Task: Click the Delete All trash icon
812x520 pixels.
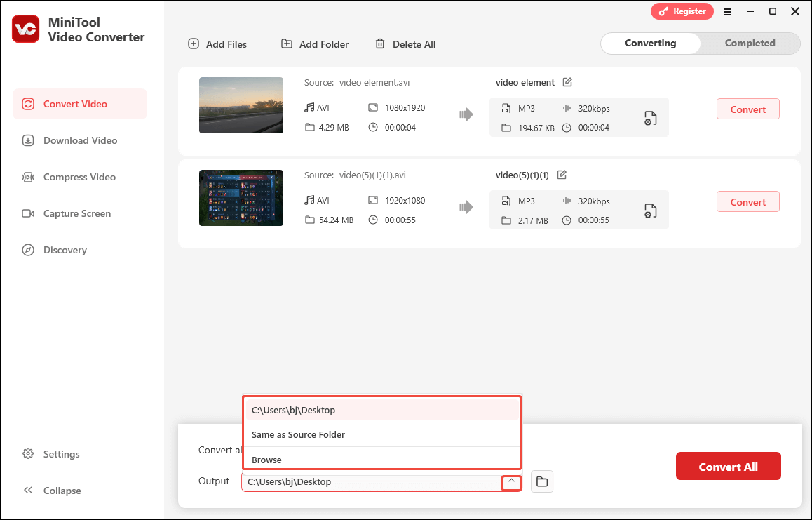Action: (380, 44)
